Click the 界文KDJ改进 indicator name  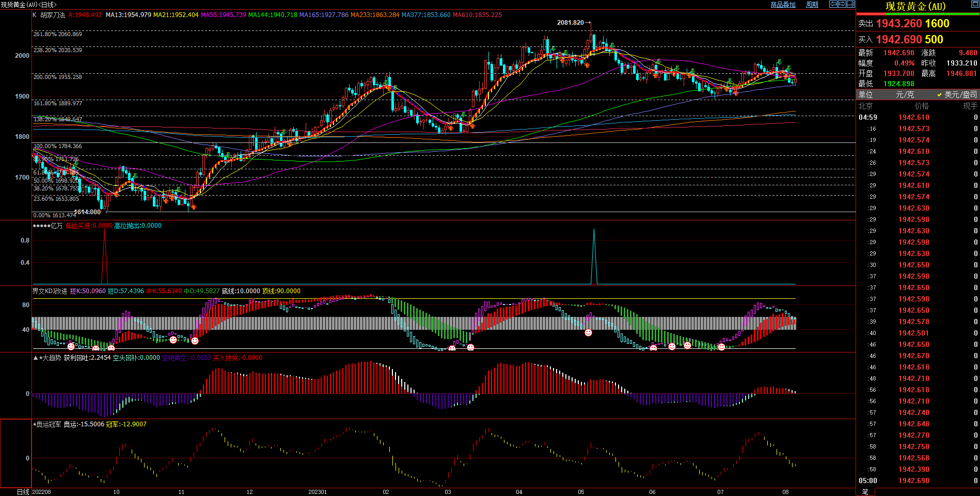50,291
